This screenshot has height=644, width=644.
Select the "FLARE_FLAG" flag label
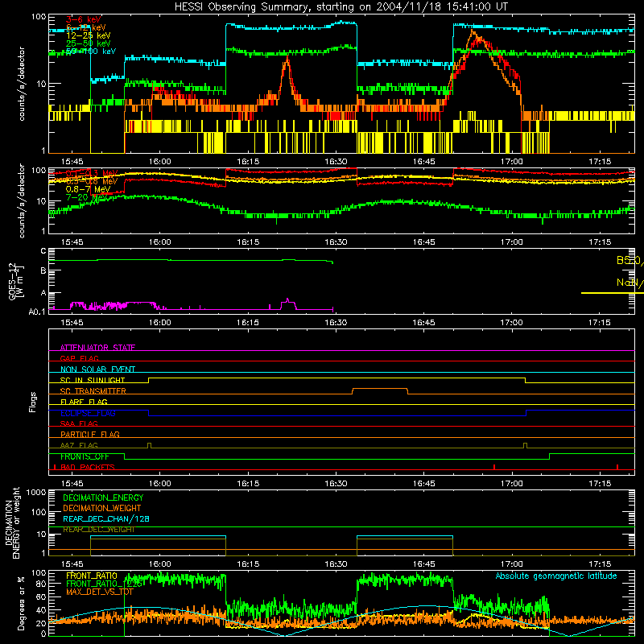(x=84, y=402)
